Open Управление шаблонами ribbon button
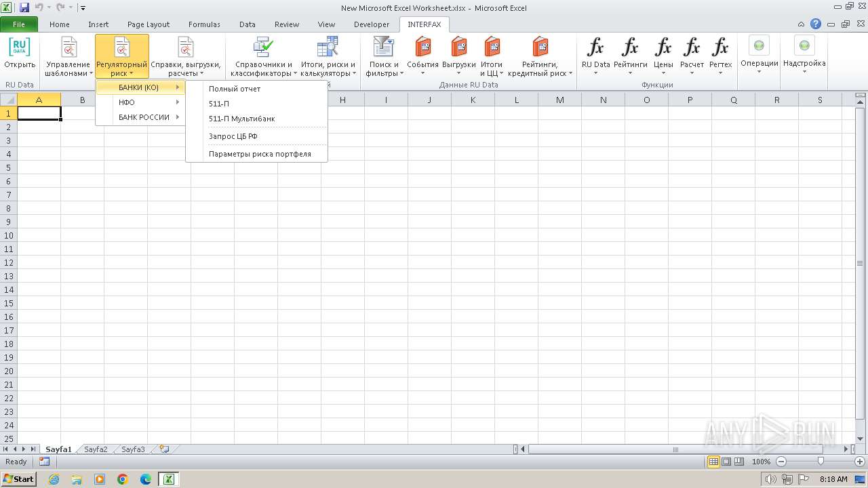Viewport: 868px width, 488px height. click(x=68, y=57)
